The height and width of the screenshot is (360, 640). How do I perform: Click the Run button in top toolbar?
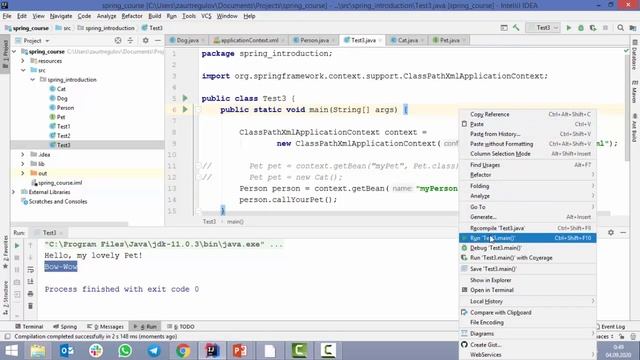[569, 28]
